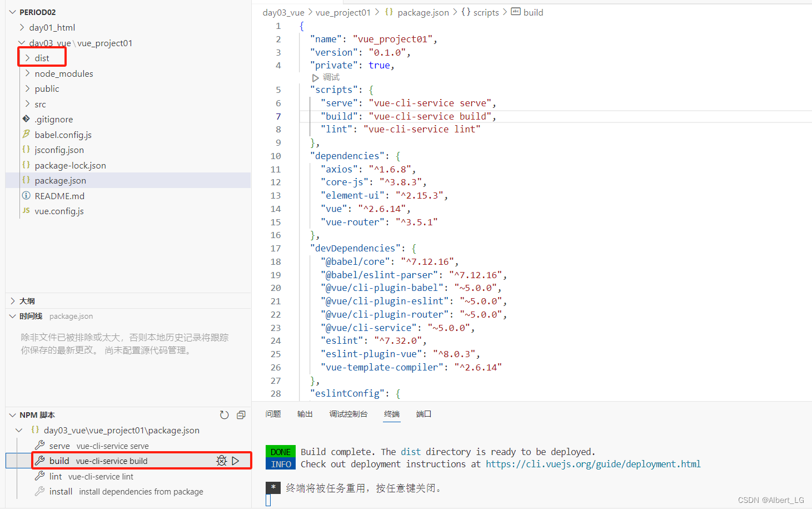Image resolution: width=812 pixels, height=509 pixels.
Task: Click the debug play icon above scripts
Action: click(x=316, y=78)
